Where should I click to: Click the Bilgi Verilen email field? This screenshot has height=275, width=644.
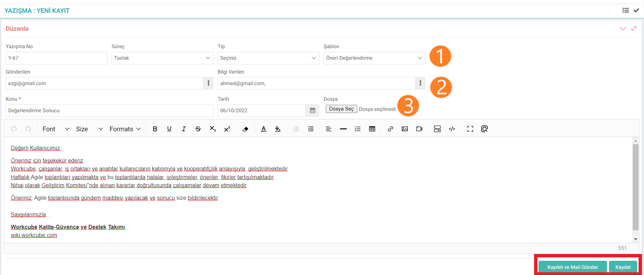(x=316, y=83)
